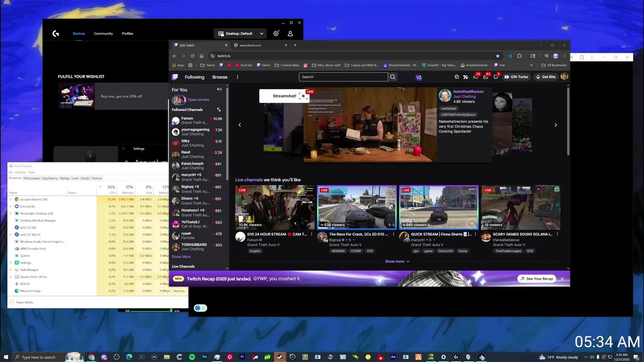Select Community tab in G HUB

pos(103,34)
